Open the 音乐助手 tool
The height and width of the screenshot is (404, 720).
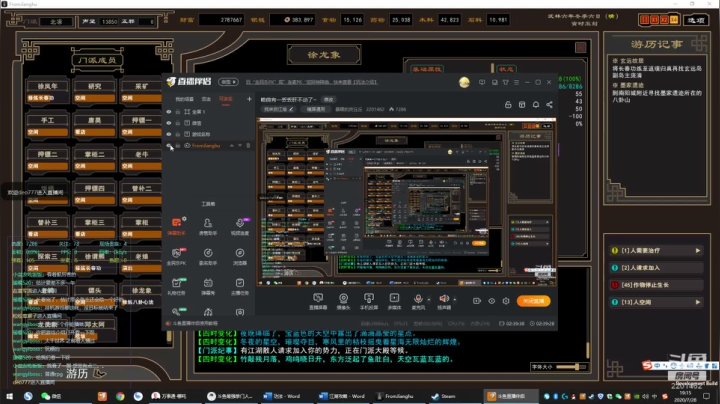pyautogui.click(x=208, y=257)
